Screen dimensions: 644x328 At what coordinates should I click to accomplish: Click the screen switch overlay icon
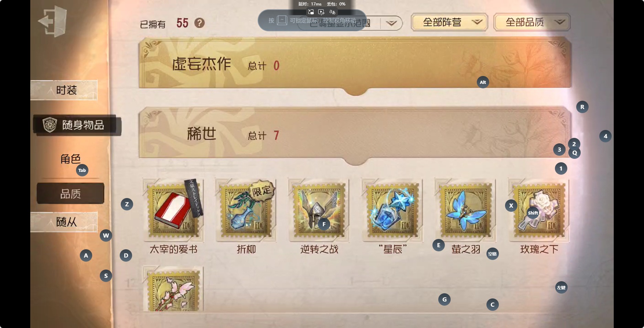point(311,12)
